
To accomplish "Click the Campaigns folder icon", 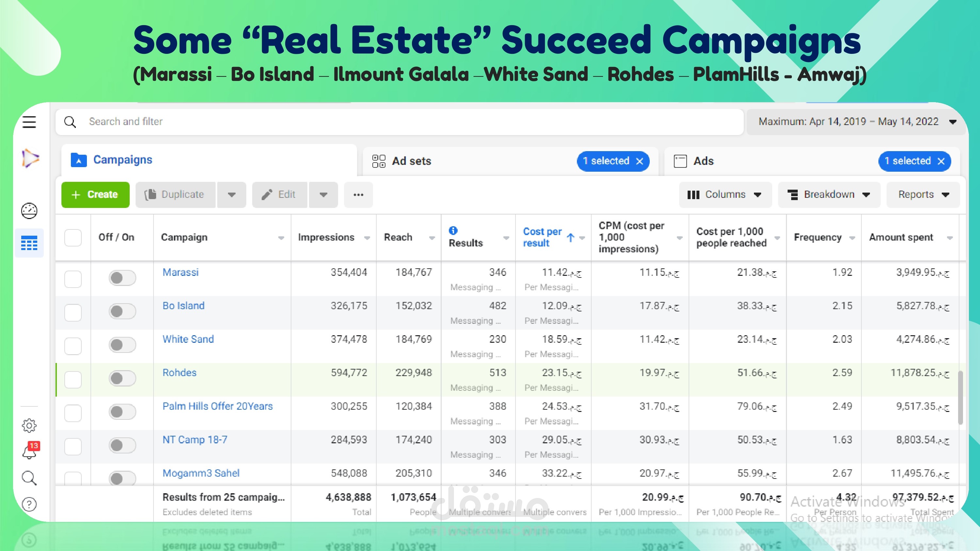I will (79, 160).
